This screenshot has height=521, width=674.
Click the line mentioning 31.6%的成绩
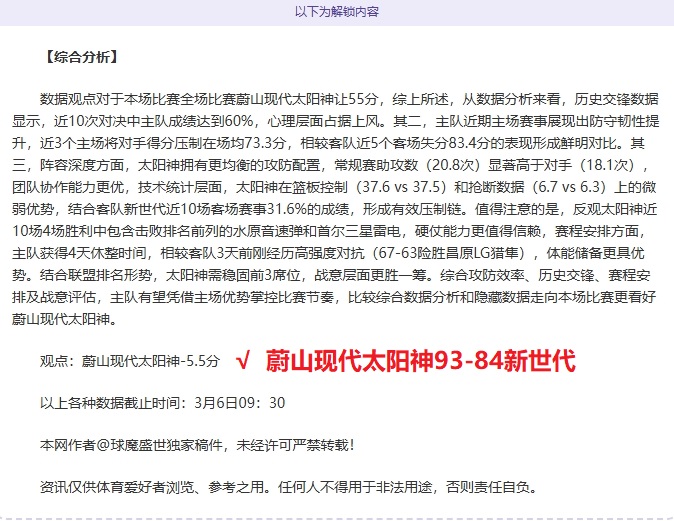point(334,209)
